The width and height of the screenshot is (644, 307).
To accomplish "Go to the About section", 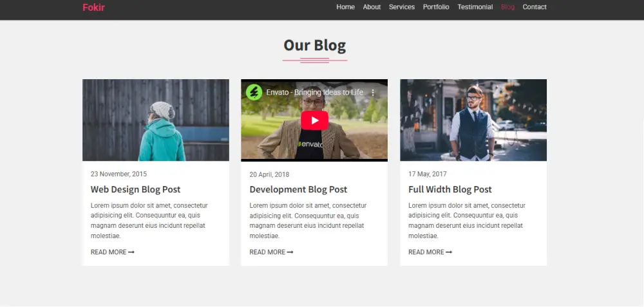I will point(372,7).
